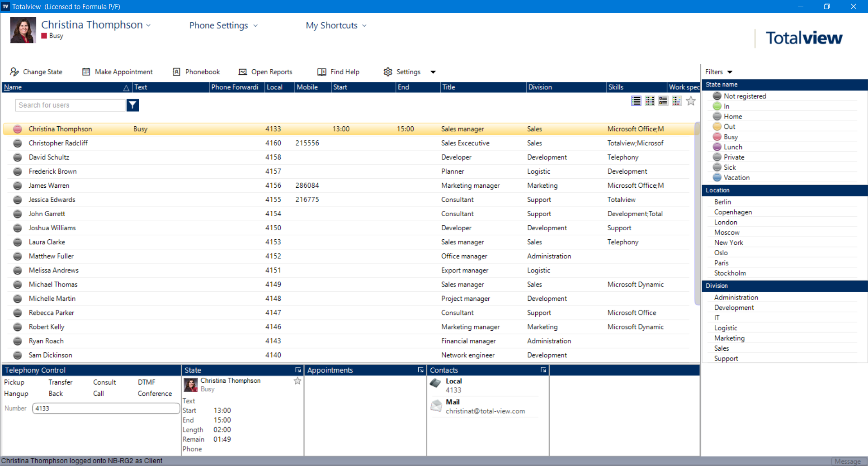Click state icon for David Schultz

click(18, 157)
